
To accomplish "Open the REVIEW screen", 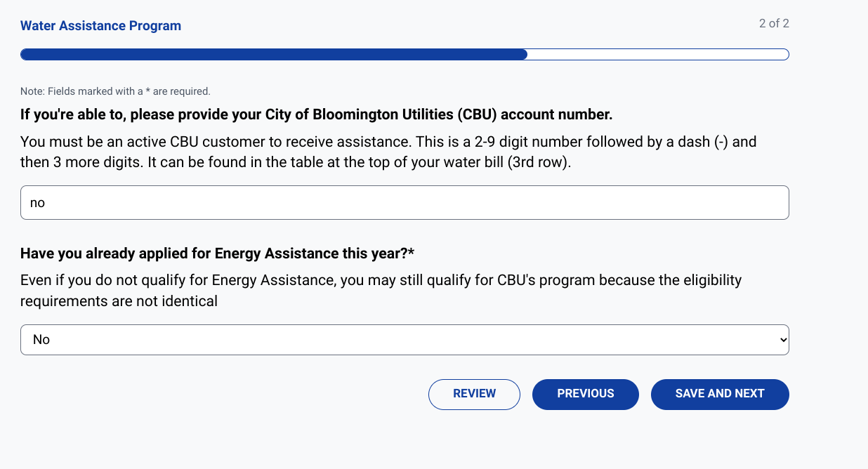I will coord(474,394).
